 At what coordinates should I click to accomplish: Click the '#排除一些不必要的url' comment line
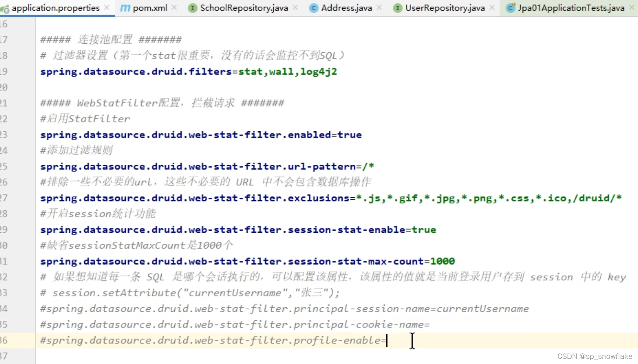[206, 182]
